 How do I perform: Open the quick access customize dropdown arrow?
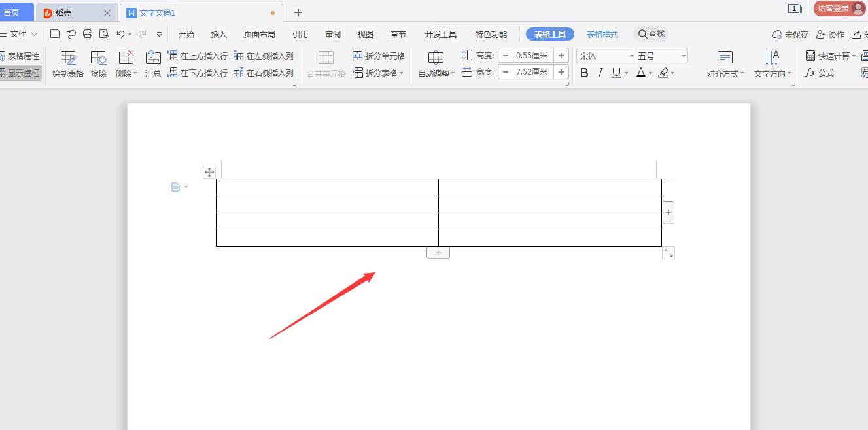(x=159, y=34)
